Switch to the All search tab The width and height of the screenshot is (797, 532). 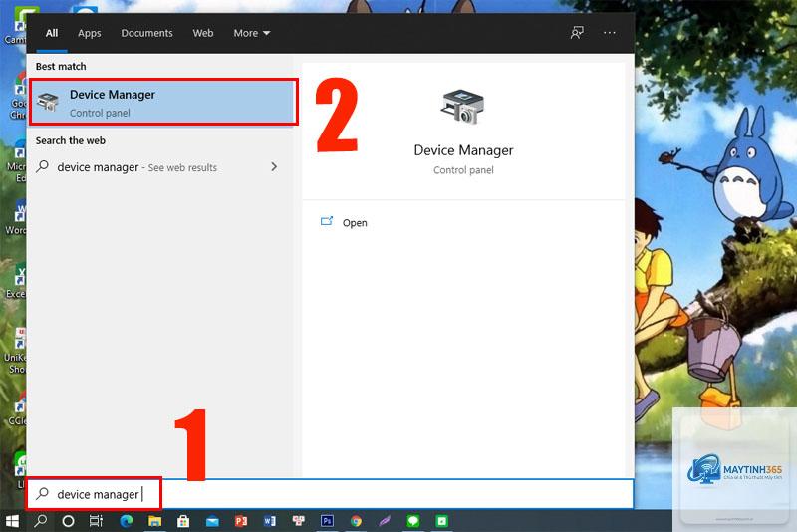click(52, 33)
